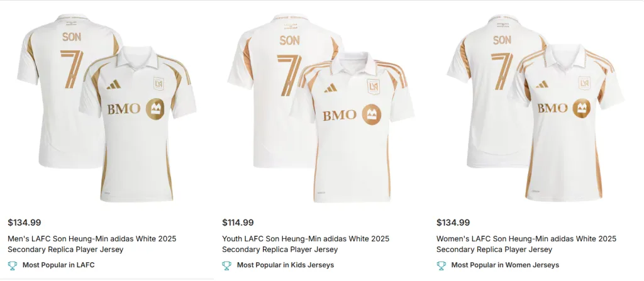
Task: Click the adidas logo on youth jersey front
Action: point(331,88)
